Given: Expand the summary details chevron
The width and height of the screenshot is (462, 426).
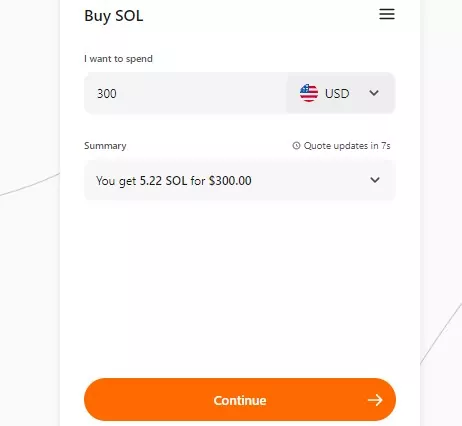Looking at the screenshot, I should click(375, 180).
